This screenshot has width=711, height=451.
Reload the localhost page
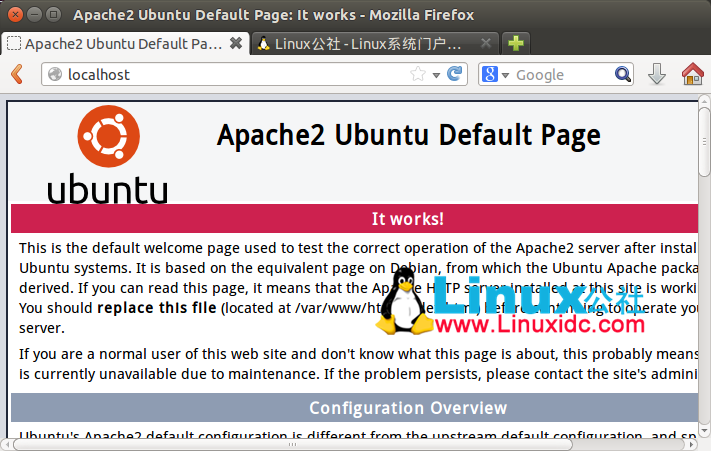click(x=454, y=73)
